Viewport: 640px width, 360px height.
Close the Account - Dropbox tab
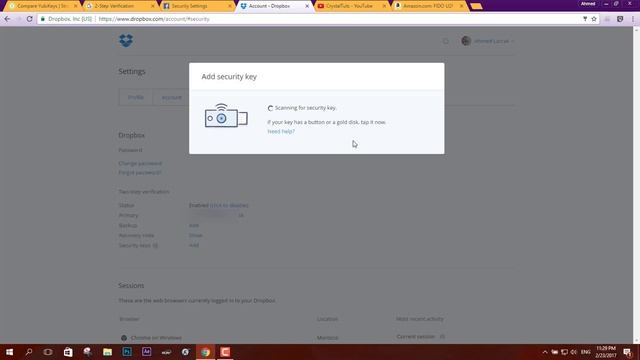[x=307, y=6]
